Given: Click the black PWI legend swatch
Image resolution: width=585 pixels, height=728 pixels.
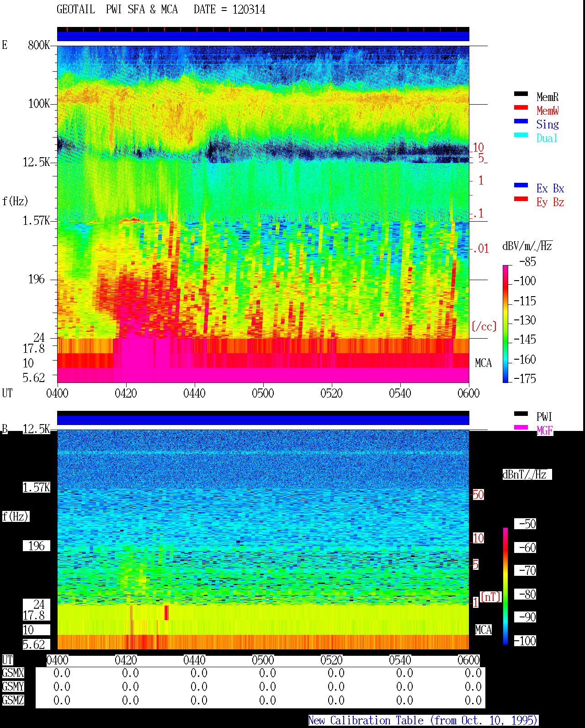Looking at the screenshot, I should 521,414.
